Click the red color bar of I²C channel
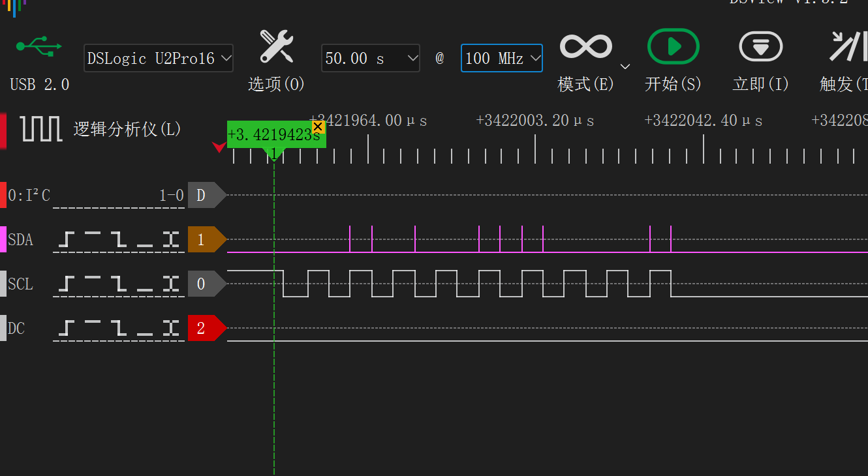Viewport: 868px width, 476px height. 3,195
